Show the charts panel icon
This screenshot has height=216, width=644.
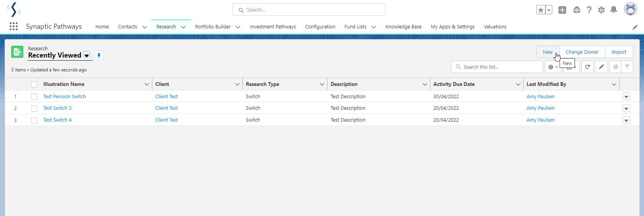(x=616, y=67)
